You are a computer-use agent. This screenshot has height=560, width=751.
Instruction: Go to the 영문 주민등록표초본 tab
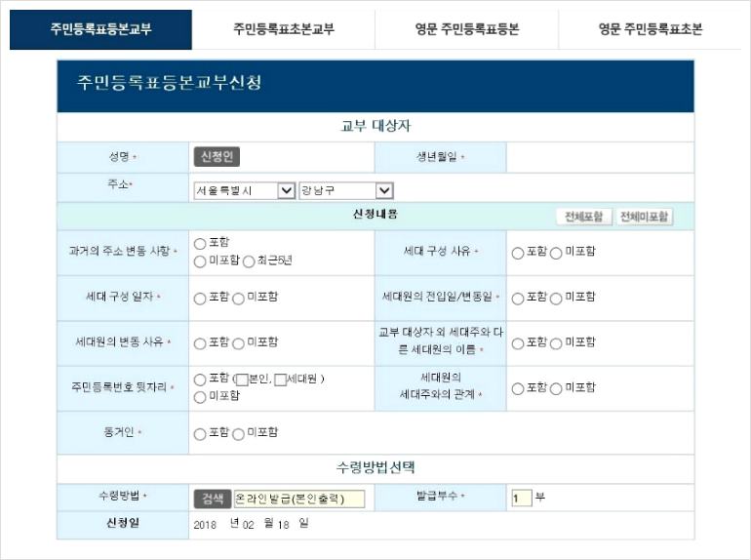651,29
